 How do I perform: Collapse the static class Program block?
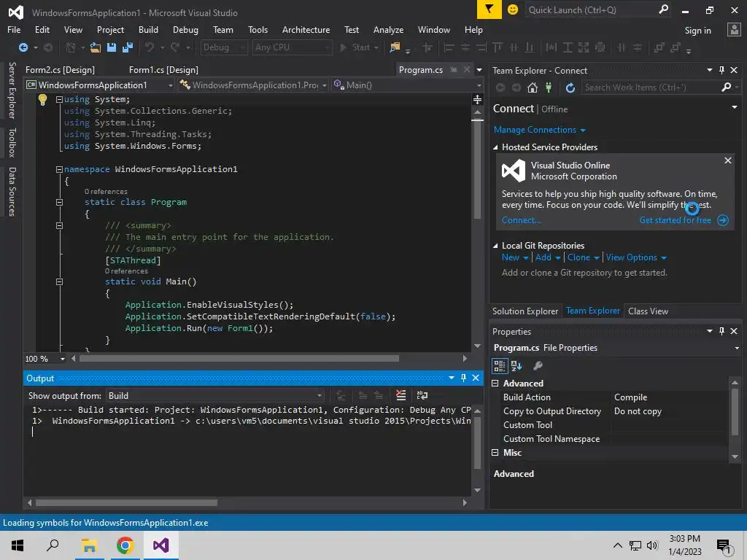point(59,203)
